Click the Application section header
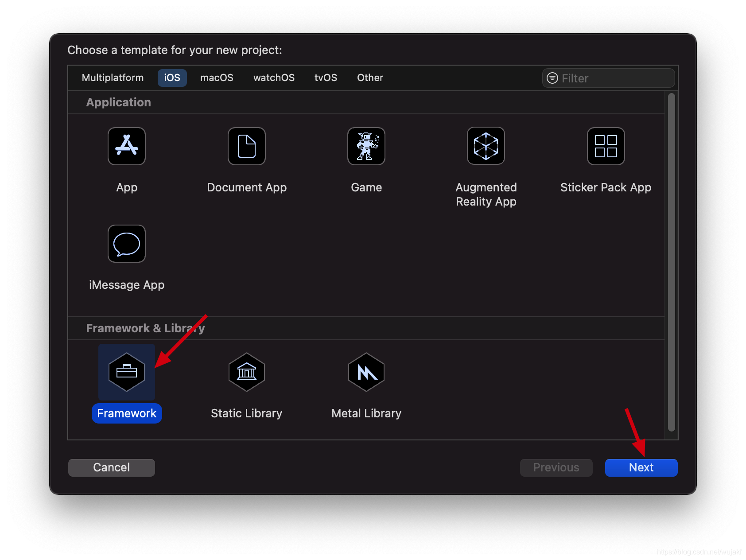This screenshot has width=746, height=560. click(118, 102)
